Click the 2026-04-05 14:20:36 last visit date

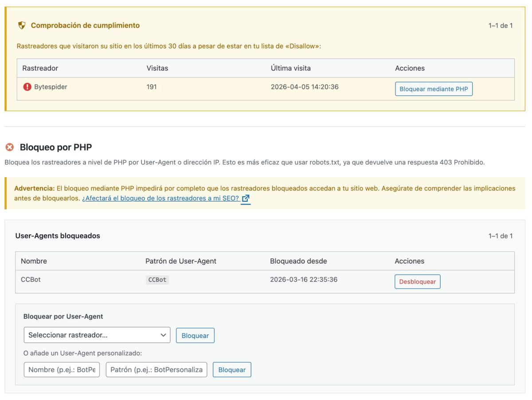(x=305, y=87)
